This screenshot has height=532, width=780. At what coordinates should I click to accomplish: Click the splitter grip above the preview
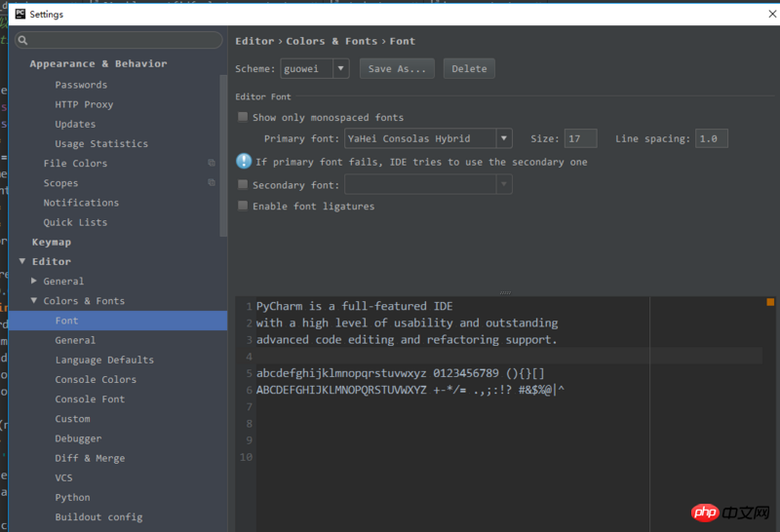504,292
